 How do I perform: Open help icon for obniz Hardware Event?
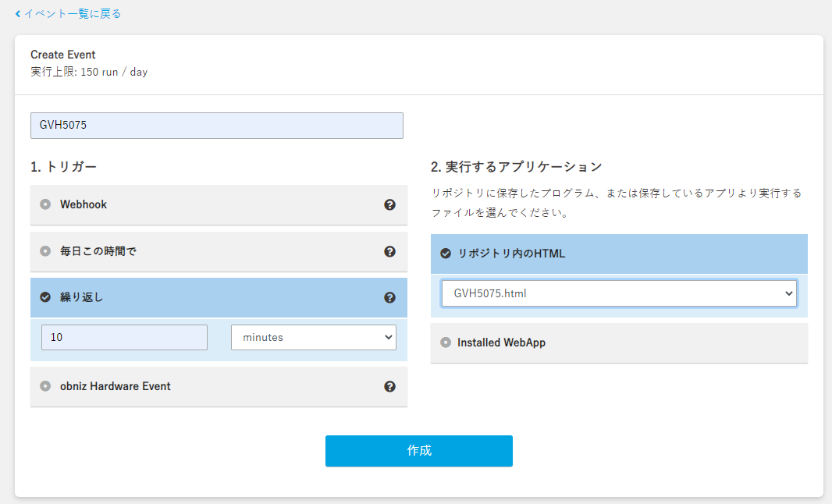pyautogui.click(x=389, y=387)
